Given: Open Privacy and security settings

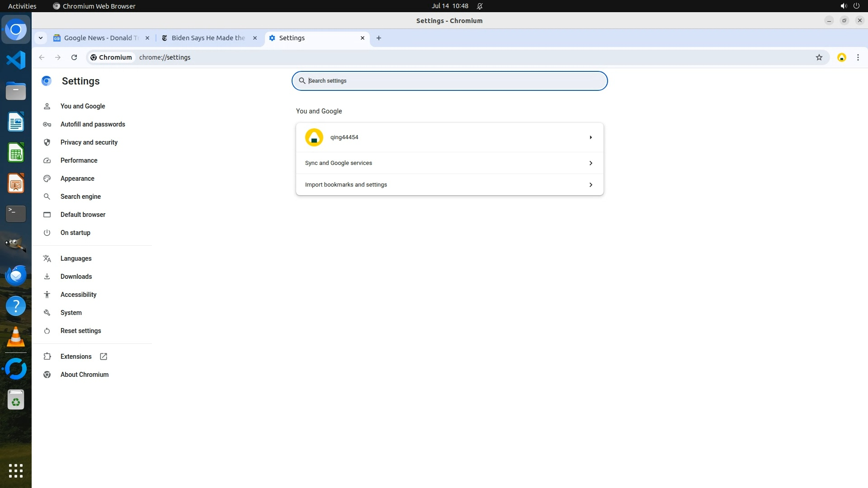Looking at the screenshot, I should click(x=89, y=142).
